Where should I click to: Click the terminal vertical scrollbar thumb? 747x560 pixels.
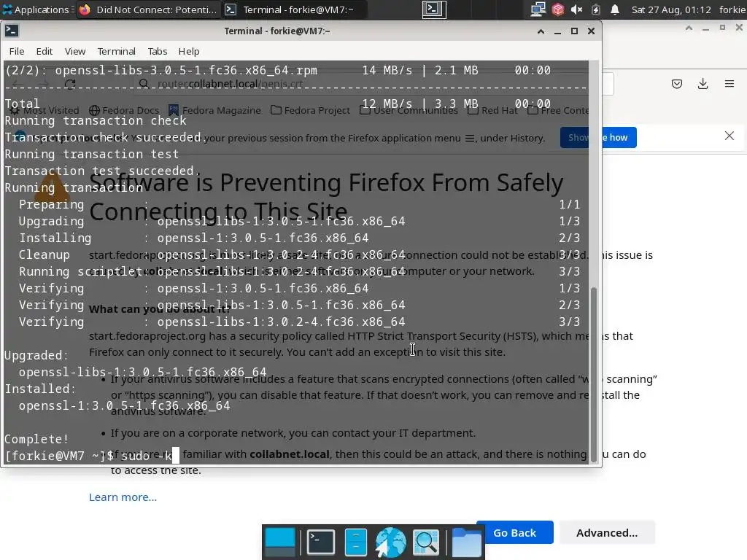pos(594,374)
